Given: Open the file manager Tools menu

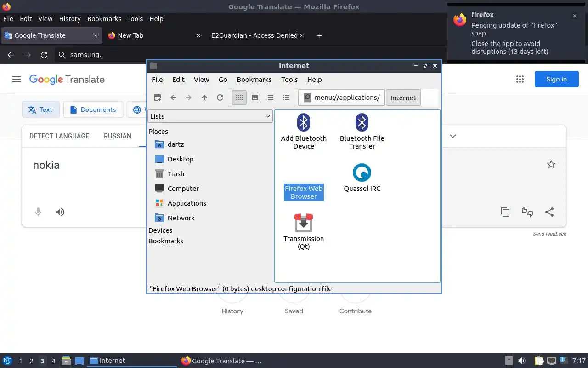Looking at the screenshot, I should point(289,80).
